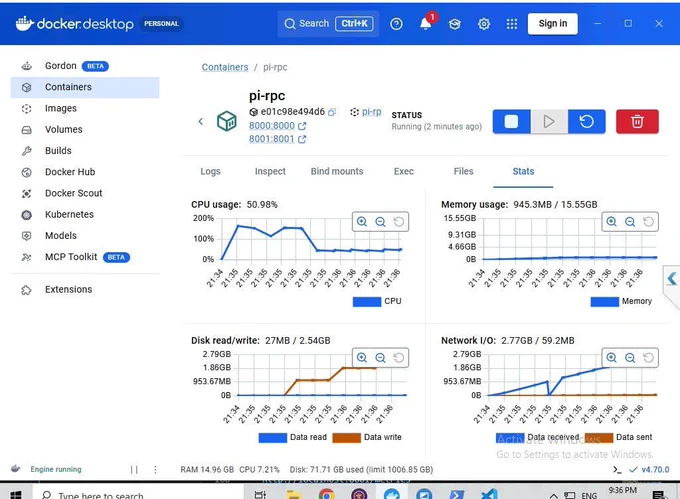Image resolution: width=680 pixels, height=499 pixels.
Task: Open the MCP Toolkit section
Action: (x=85, y=257)
